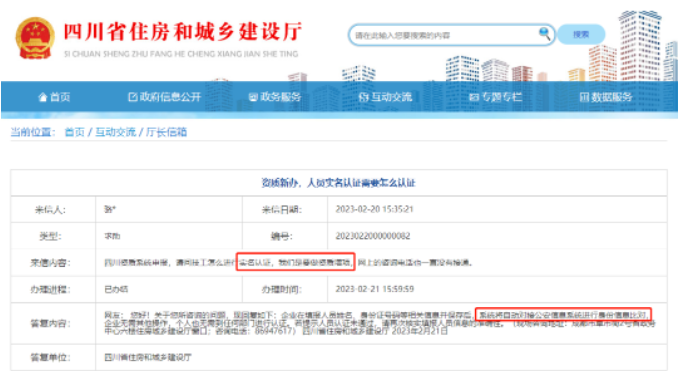Click the 办理时间 label cell
The image size is (679, 371).
click(285, 289)
